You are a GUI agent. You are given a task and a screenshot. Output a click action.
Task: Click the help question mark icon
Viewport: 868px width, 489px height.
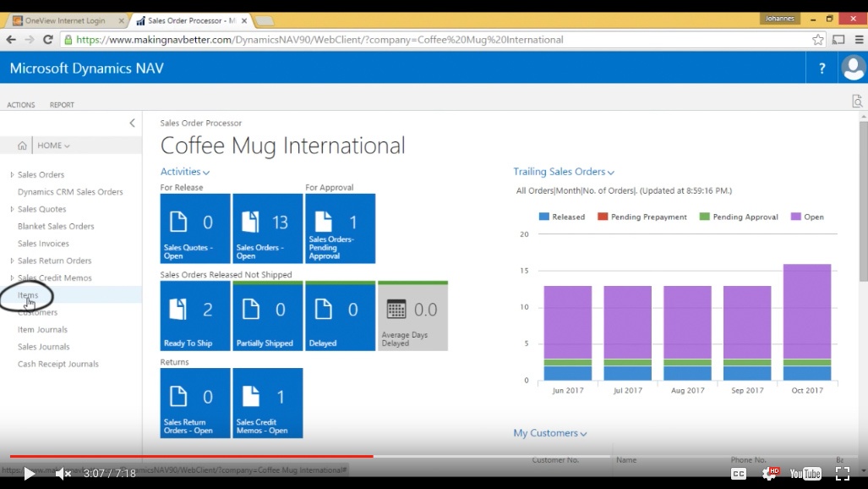point(822,69)
